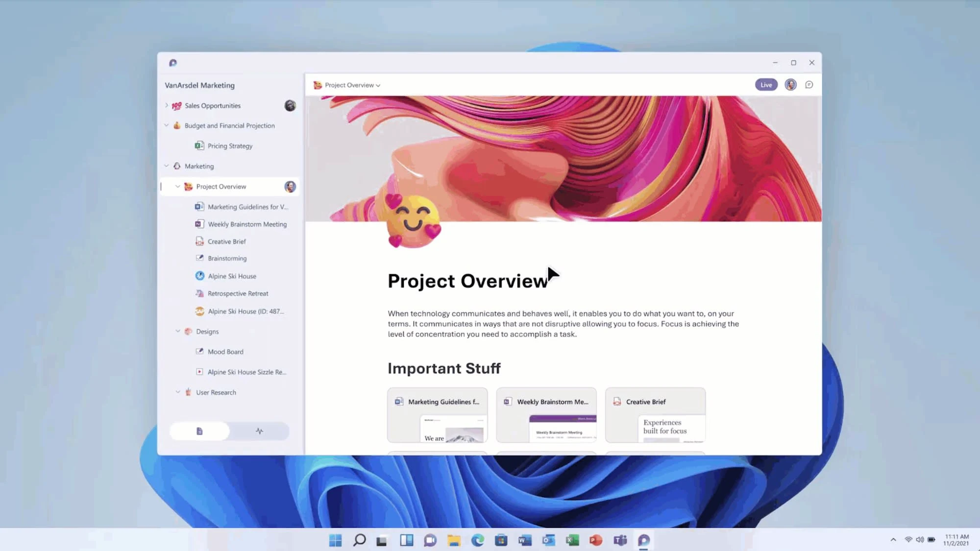Click the Creative Brief in sidebar
This screenshot has height=551, width=980.
[227, 241]
